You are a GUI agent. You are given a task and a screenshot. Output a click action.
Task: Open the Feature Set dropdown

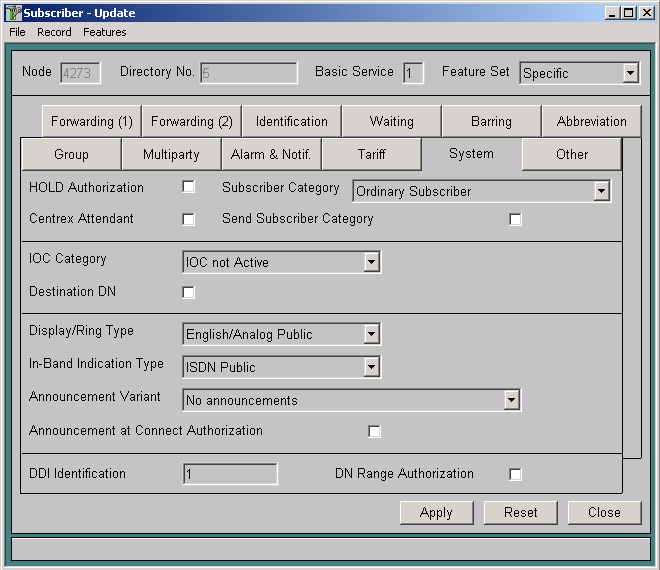click(x=629, y=73)
